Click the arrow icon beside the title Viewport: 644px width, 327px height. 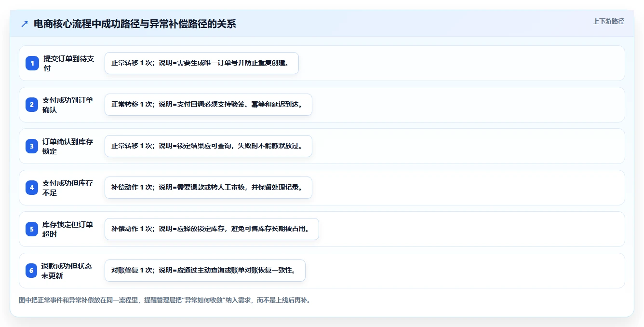25,24
